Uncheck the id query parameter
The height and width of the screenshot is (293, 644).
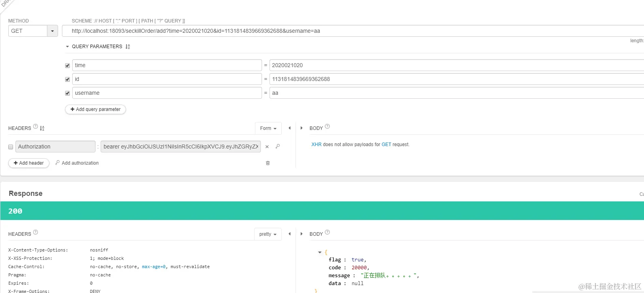(x=67, y=79)
